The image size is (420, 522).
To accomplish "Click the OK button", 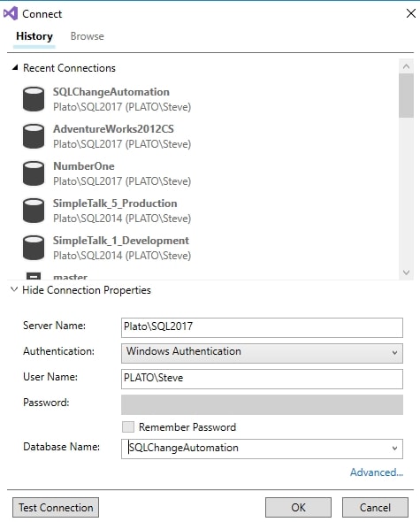I will 298,507.
